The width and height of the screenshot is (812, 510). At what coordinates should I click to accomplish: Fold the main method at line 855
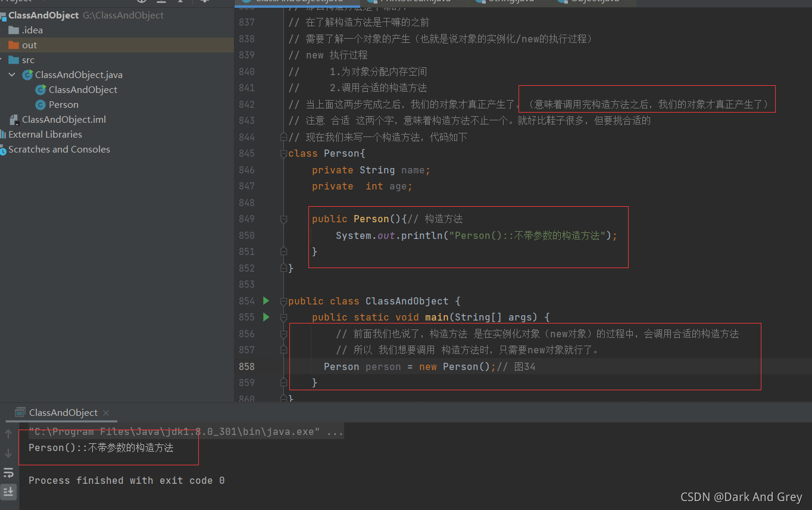coord(284,318)
